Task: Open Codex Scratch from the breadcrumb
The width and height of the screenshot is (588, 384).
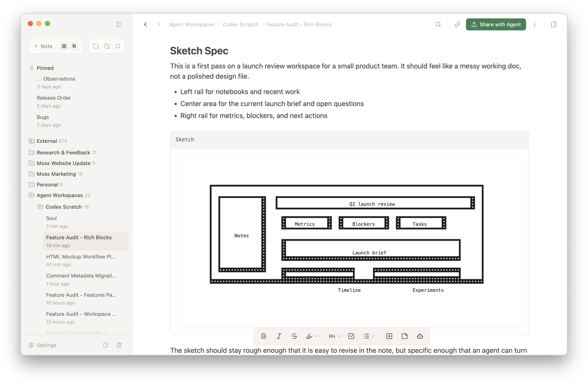Action: [x=240, y=24]
